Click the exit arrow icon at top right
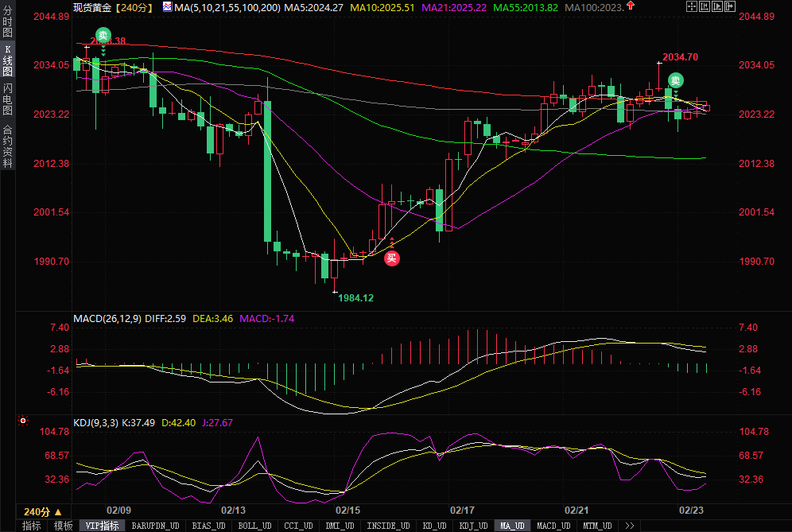 click(x=729, y=6)
